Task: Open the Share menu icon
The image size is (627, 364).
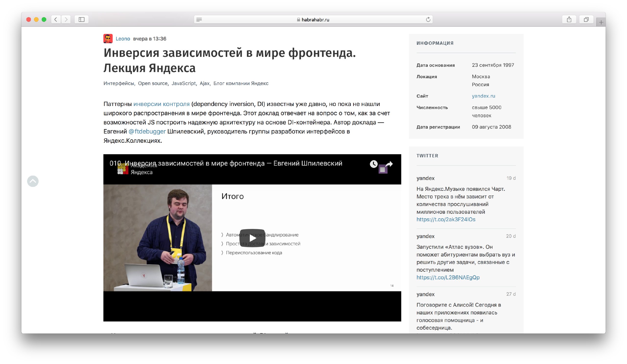Action: 569,19
